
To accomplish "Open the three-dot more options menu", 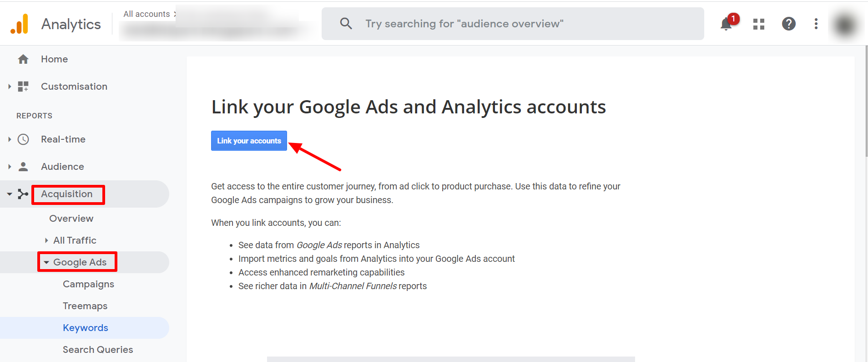I will click(x=816, y=24).
